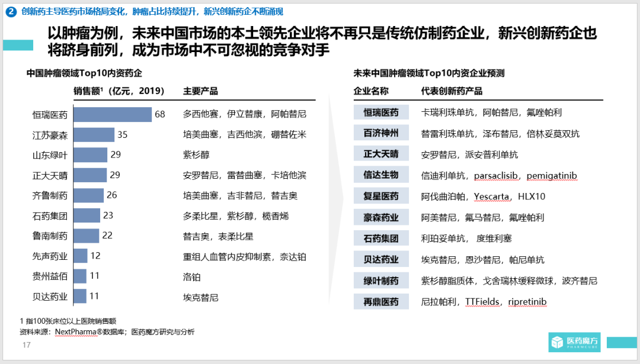Select product text "安罗替尼，雷替曲塞，卡培他滨"
The image size is (640, 364).
pyautogui.click(x=245, y=175)
